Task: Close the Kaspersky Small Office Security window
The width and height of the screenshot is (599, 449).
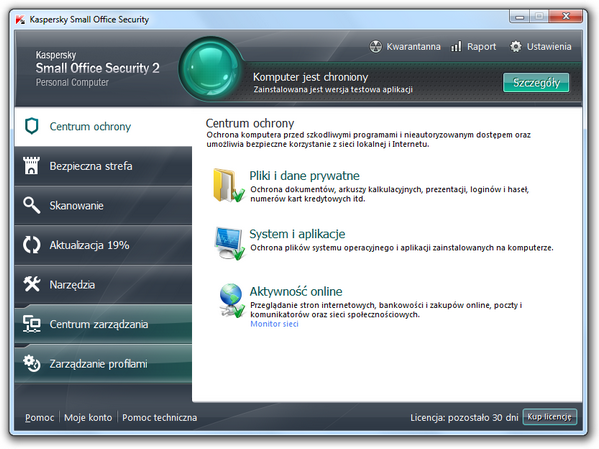Action: tap(566, 16)
